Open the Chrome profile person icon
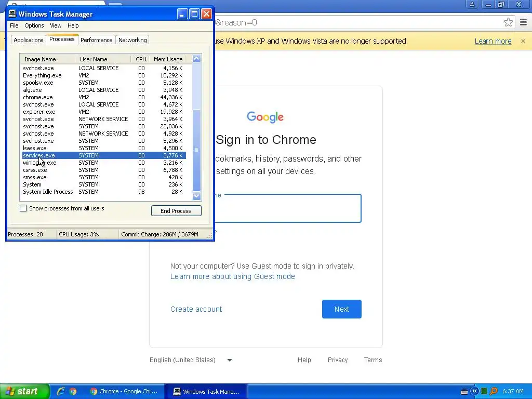Screen dimensions: 532x399 [472, 4]
